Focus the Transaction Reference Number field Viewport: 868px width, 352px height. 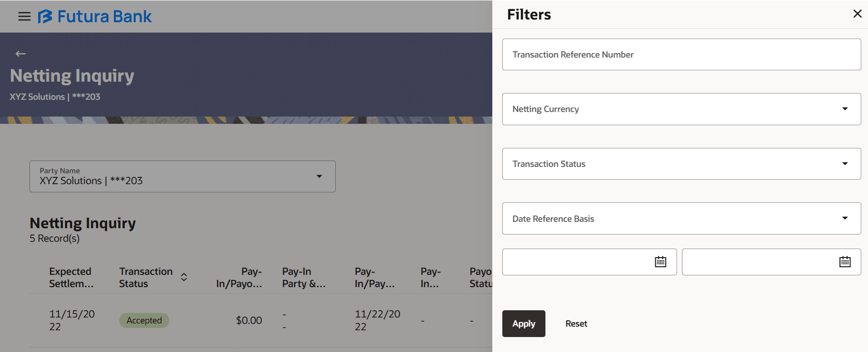click(681, 54)
